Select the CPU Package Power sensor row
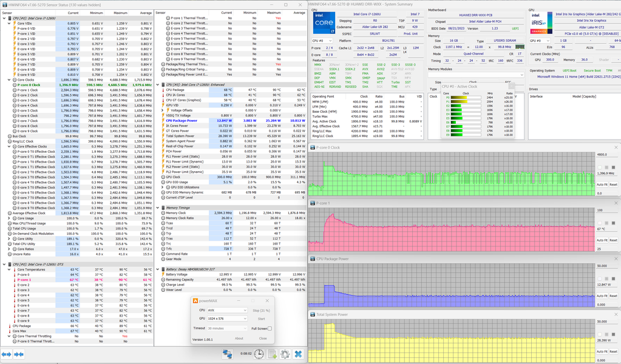Screen dimensions: 621x364 pos(182,121)
